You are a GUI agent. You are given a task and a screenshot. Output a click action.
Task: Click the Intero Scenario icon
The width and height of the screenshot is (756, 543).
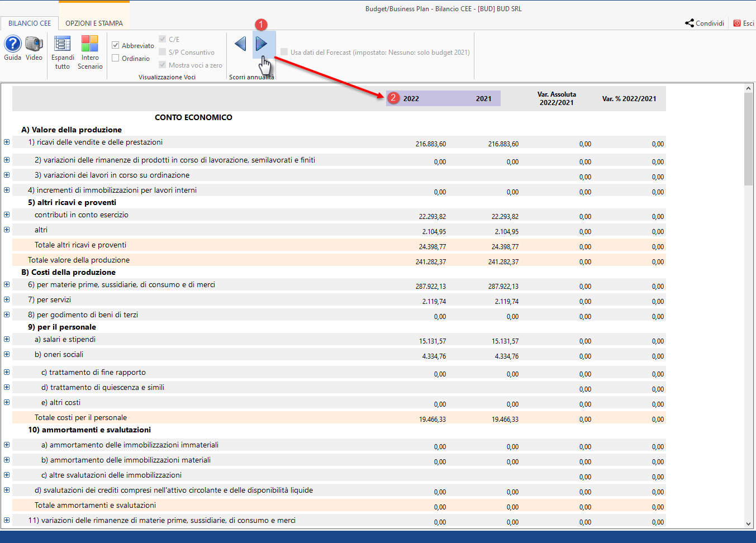click(x=90, y=44)
